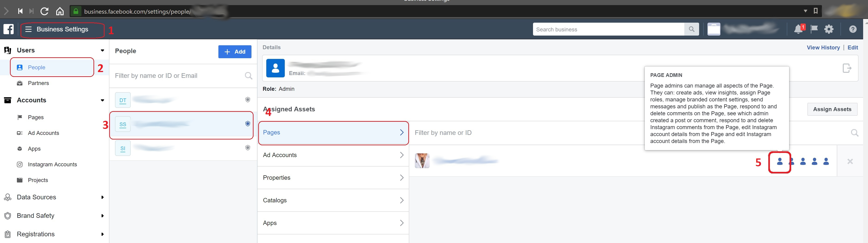
Task: Toggle the shield badge next to SI user
Action: click(x=248, y=147)
